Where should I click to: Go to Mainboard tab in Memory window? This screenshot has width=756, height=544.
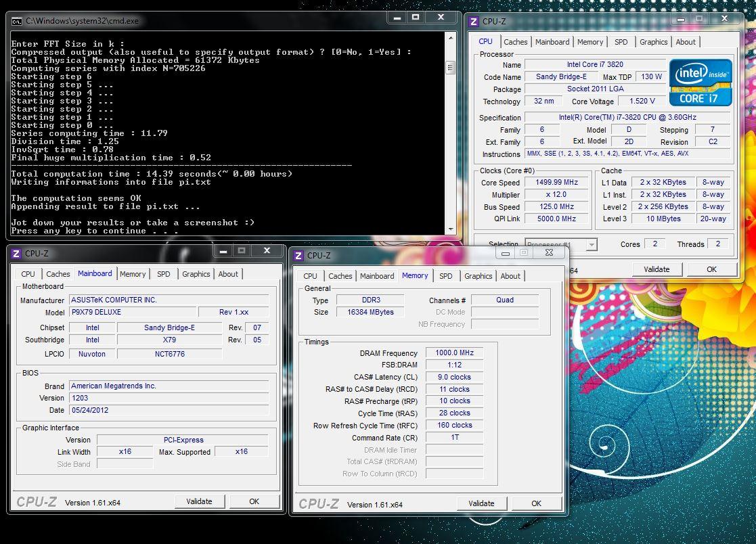coord(377,276)
